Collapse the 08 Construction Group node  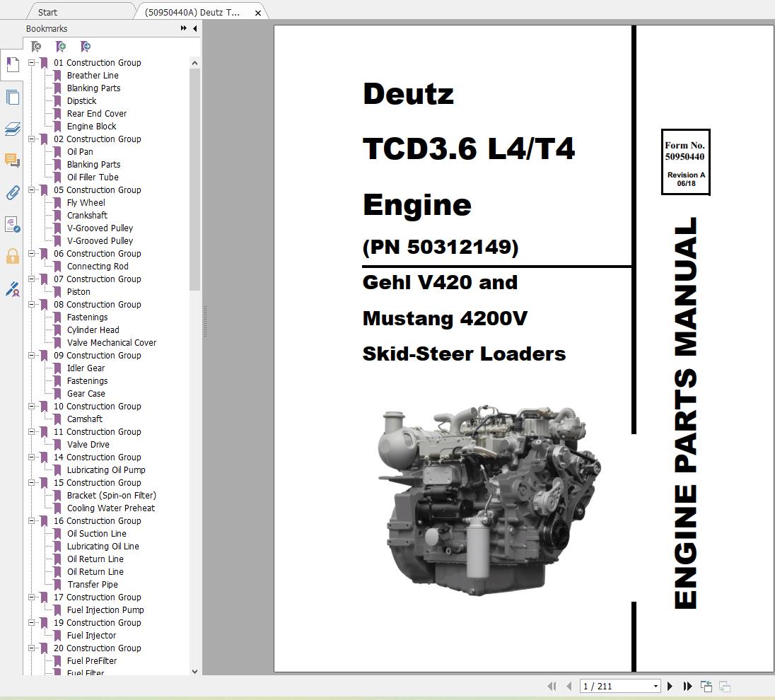click(32, 305)
